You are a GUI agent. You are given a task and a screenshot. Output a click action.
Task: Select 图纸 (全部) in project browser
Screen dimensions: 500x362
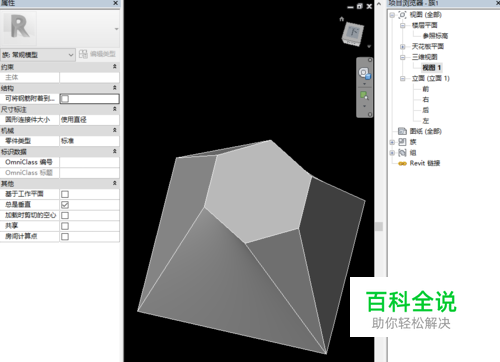click(x=426, y=131)
